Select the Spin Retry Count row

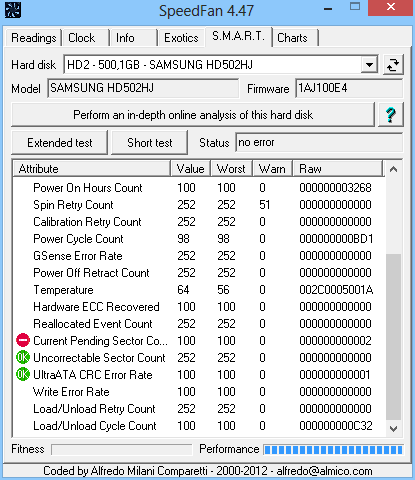(x=199, y=205)
